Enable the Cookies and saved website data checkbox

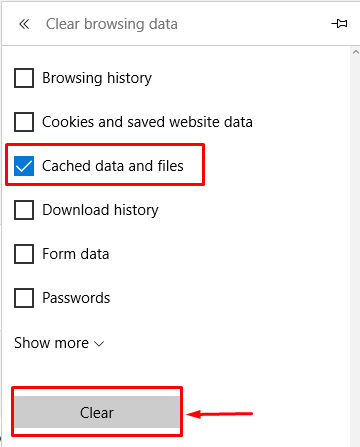click(x=24, y=122)
